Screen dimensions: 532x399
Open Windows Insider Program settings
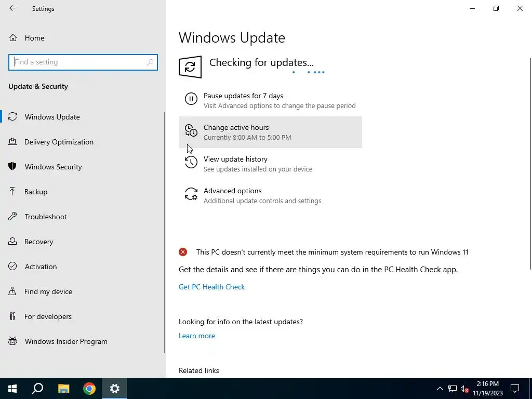click(83, 341)
